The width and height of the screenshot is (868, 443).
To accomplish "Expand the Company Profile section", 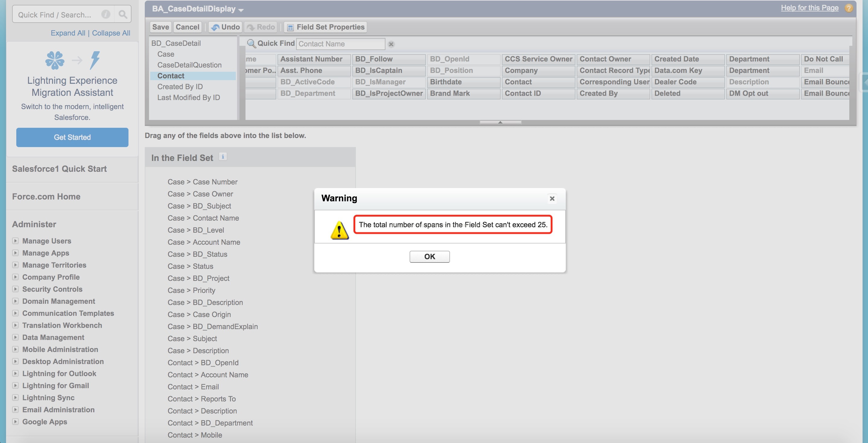I will tap(15, 277).
